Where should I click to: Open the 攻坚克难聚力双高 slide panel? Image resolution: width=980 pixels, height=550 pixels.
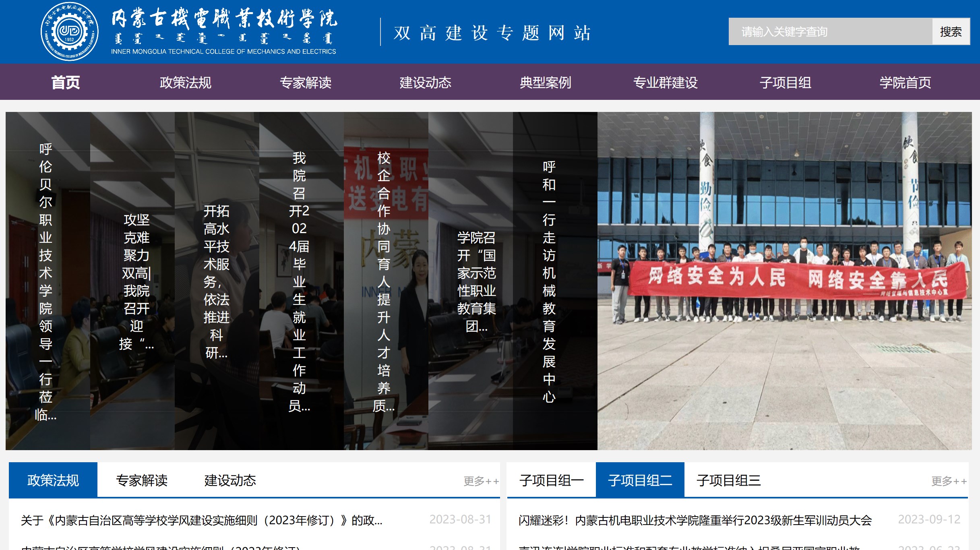point(136,281)
